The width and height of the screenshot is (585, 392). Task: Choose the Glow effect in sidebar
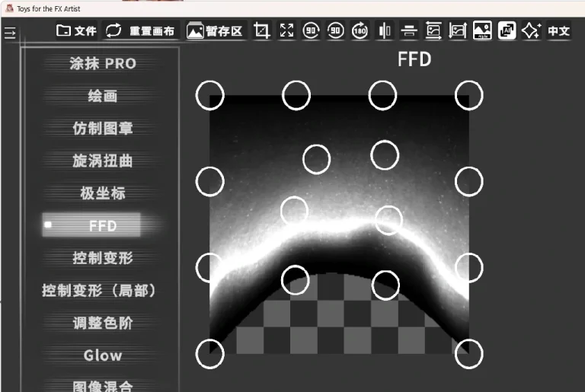tap(103, 355)
